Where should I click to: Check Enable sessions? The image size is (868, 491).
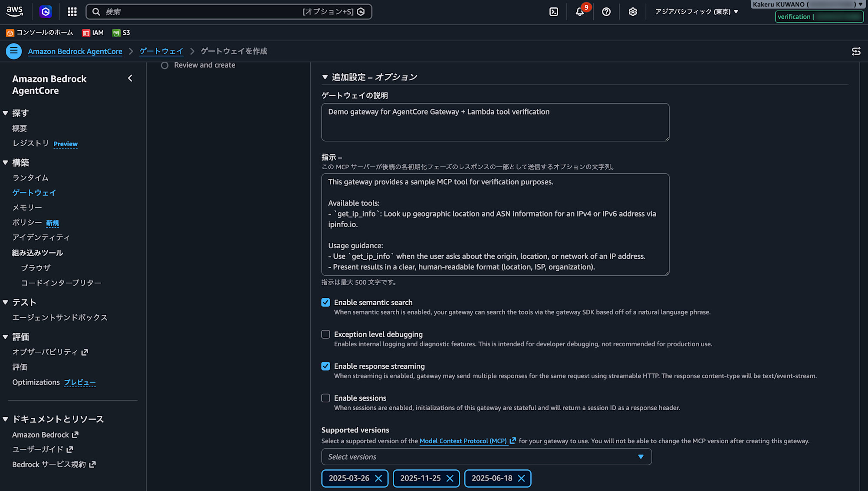(x=325, y=398)
